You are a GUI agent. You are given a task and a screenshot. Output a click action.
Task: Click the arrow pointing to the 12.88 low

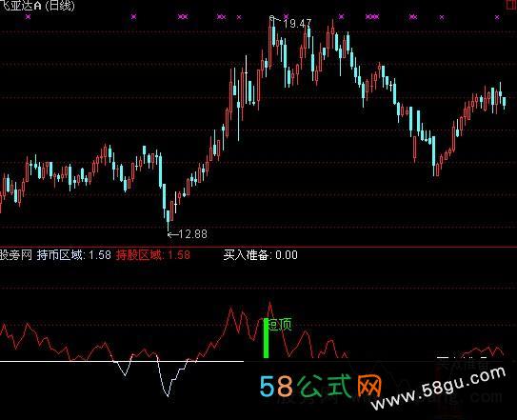click(x=173, y=234)
